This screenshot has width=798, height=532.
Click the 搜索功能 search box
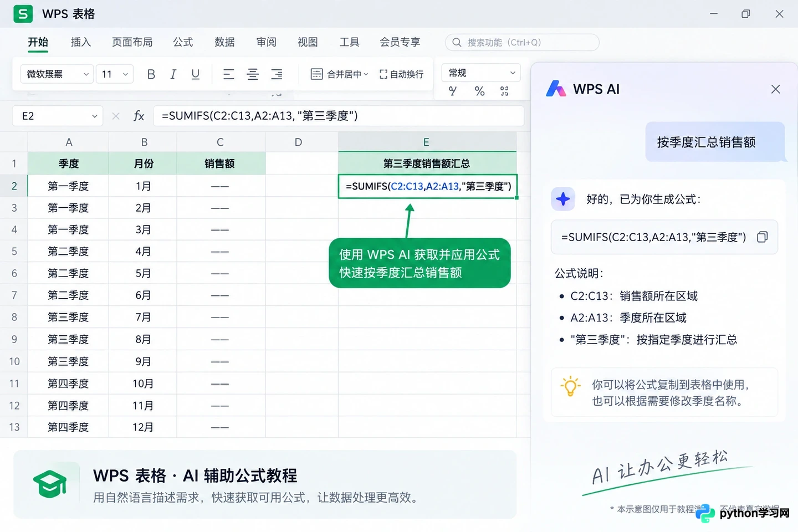522,42
